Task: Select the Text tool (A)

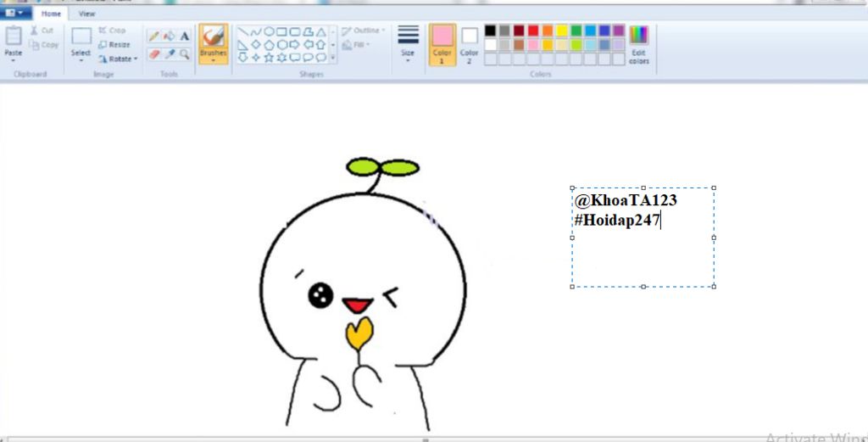Action: (x=184, y=36)
